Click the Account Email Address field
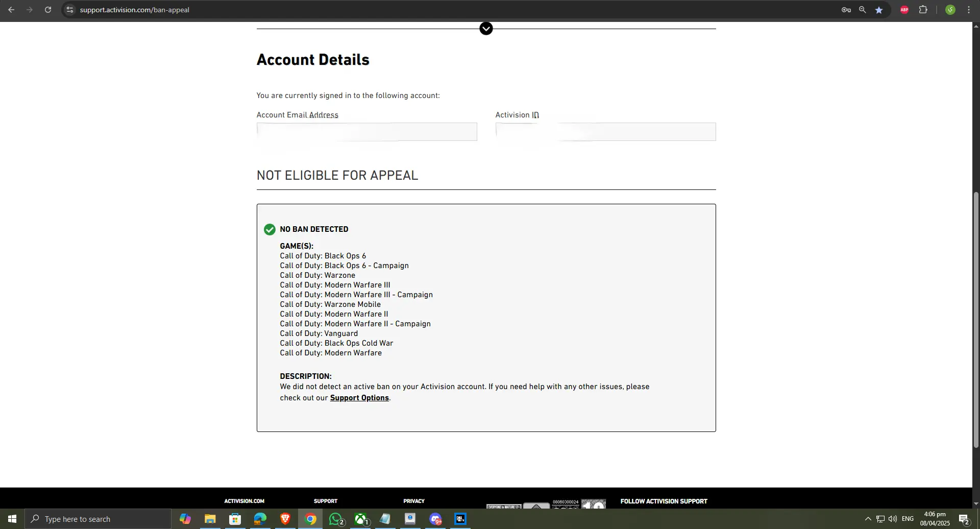Viewport: 980px width, 529px height. (x=366, y=132)
